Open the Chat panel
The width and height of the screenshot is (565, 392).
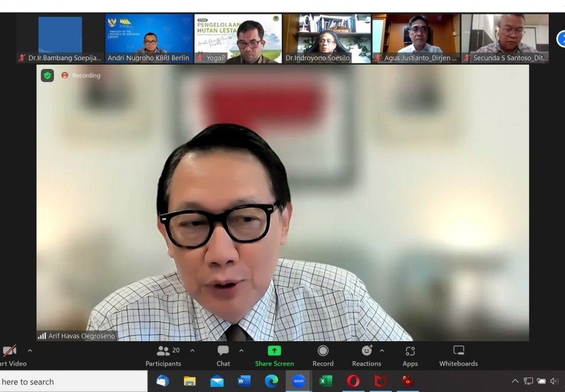[x=223, y=355]
